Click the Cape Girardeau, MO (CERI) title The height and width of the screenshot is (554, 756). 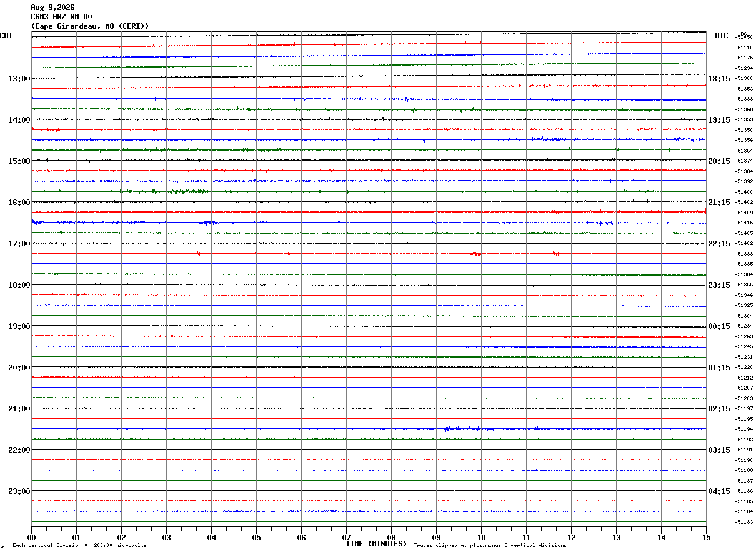tap(90, 26)
